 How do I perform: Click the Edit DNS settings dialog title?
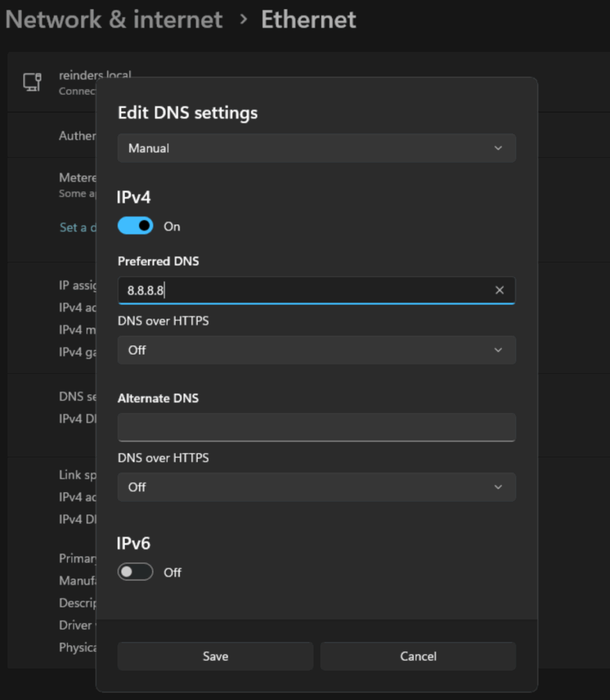coord(188,113)
